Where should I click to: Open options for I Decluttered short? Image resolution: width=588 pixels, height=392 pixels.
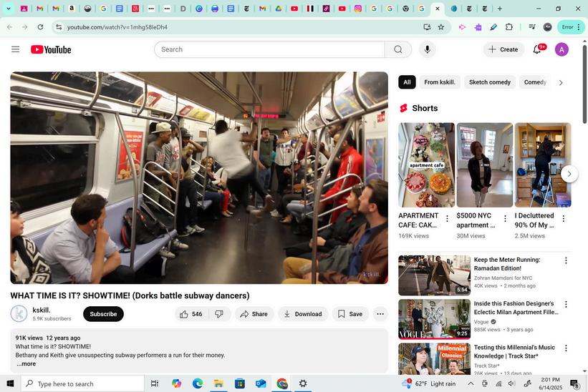click(x=563, y=219)
